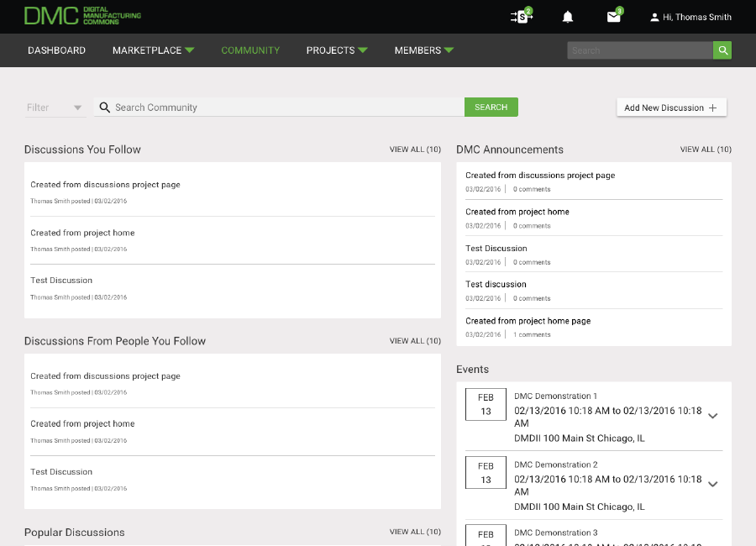Viewport: 756px width, 546px height.
Task: View all Discussions You Follow
Action: [x=415, y=150]
